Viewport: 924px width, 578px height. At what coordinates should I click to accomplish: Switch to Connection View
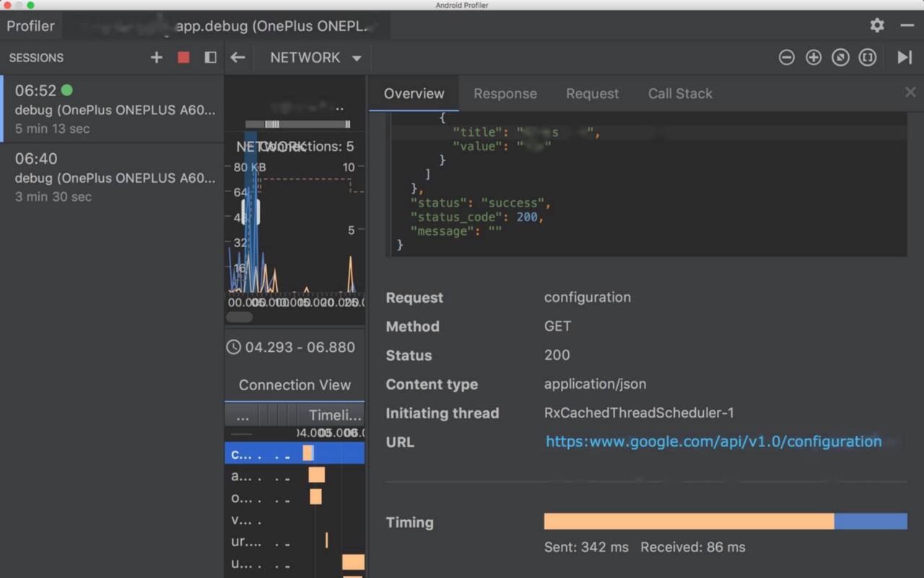coord(295,384)
